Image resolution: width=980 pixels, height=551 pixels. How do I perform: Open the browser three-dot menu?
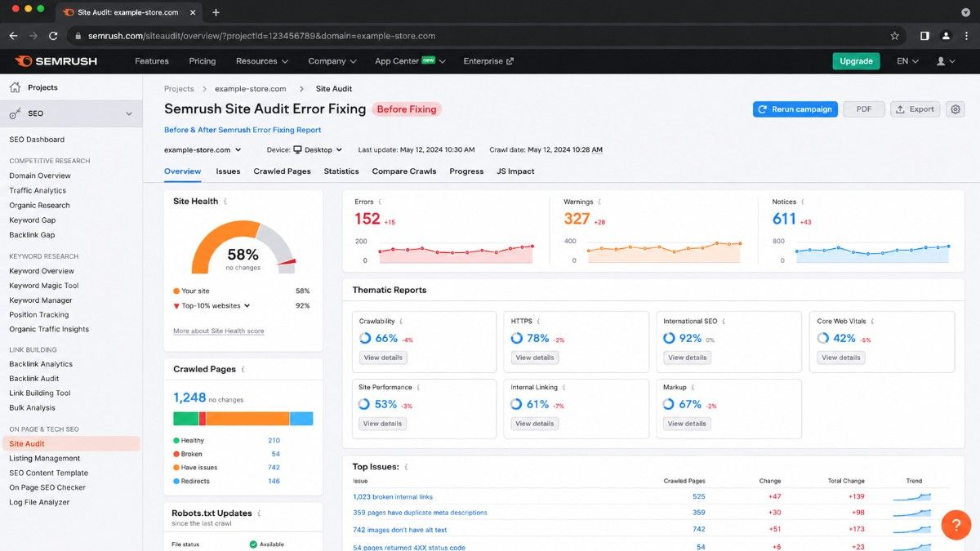coord(966,36)
